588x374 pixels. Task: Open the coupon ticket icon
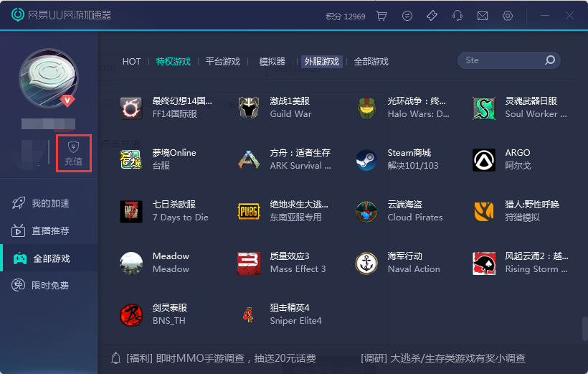tap(432, 16)
